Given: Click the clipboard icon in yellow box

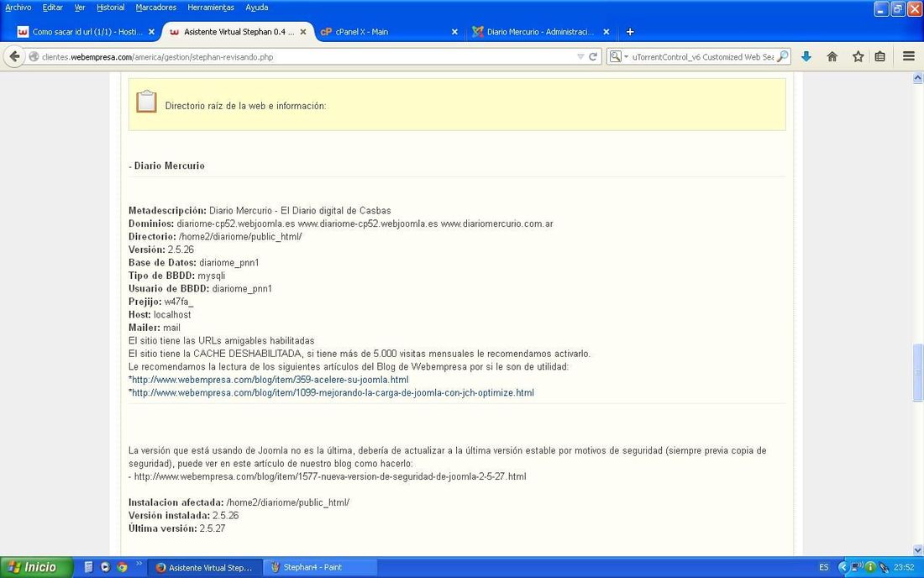Looking at the screenshot, I should tap(147, 102).
